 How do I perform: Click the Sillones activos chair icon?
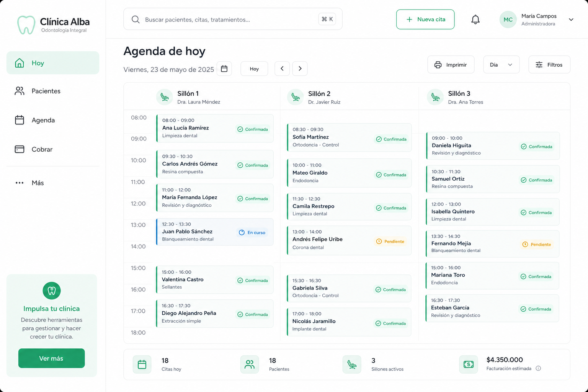click(x=352, y=364)
